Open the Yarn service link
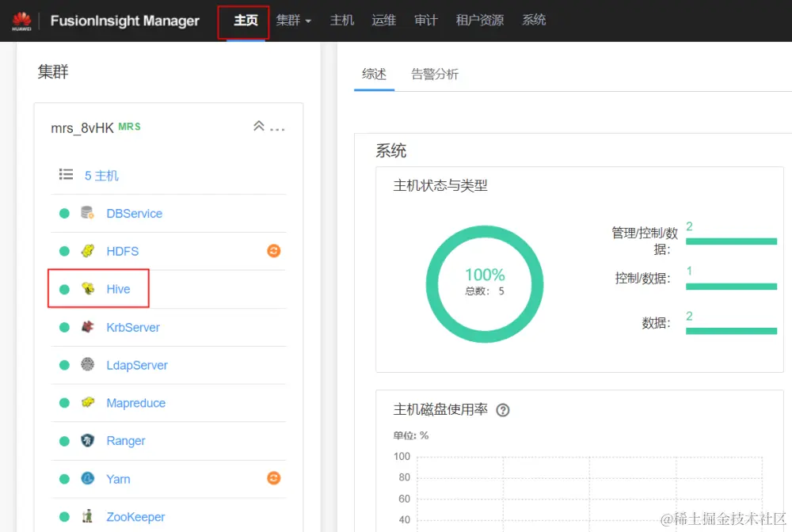The width and height of the screenshot is (792, 532). click(x=118, y=479)
